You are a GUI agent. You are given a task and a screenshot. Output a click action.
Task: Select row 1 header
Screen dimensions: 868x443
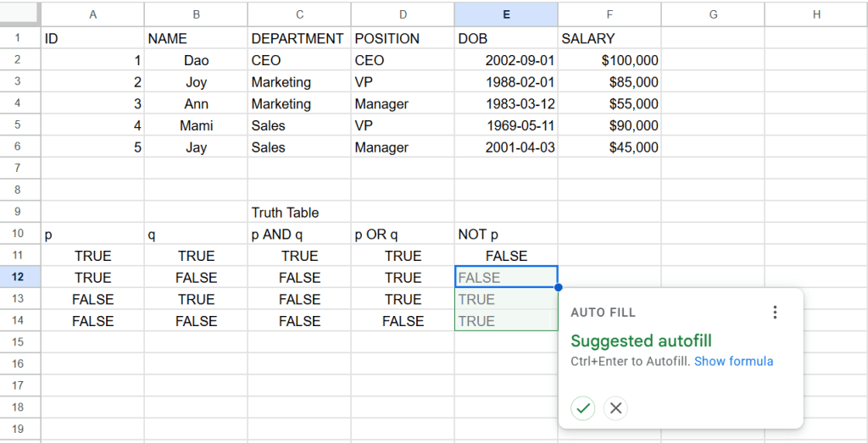[x=20, y=38]
